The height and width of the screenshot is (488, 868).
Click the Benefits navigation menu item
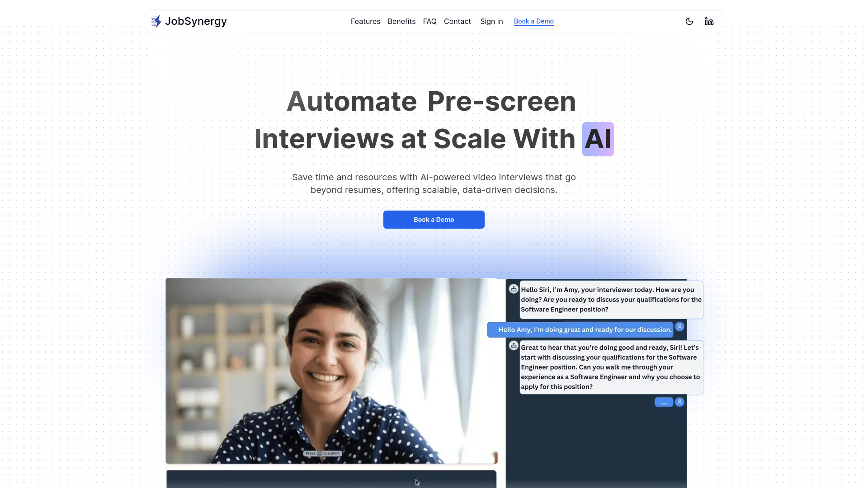click(x=402, y=21)
